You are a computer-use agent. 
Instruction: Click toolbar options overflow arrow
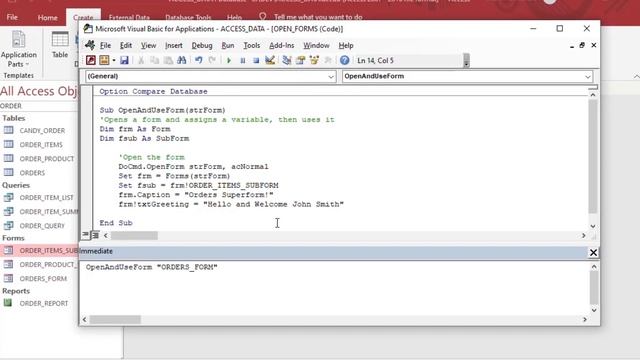tap(467, 60)
